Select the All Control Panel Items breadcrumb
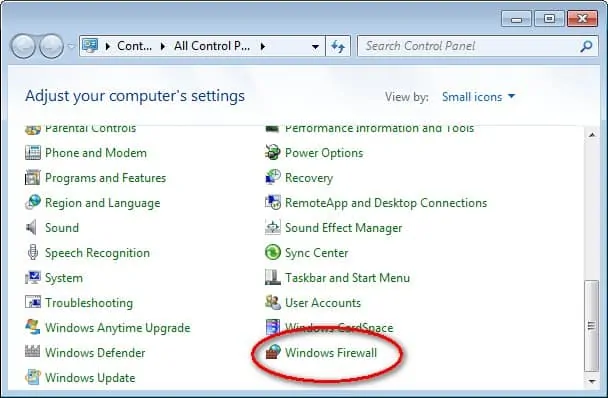 212,46
